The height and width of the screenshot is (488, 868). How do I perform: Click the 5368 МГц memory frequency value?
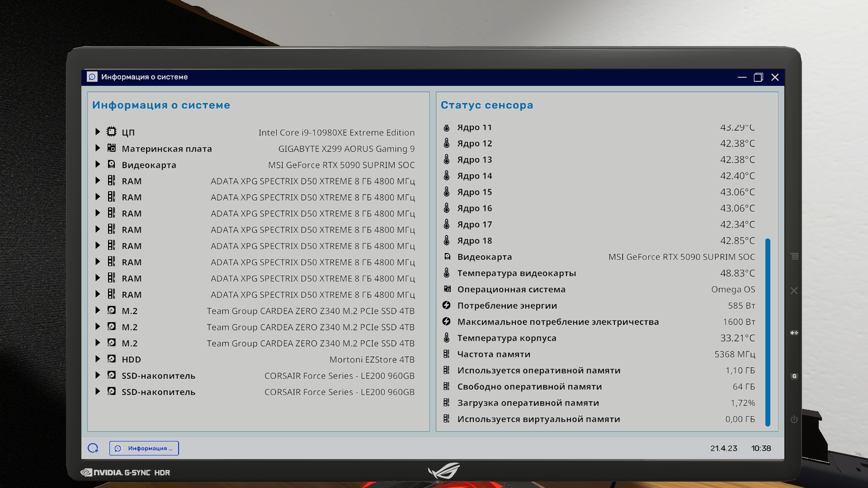(735, 355)
